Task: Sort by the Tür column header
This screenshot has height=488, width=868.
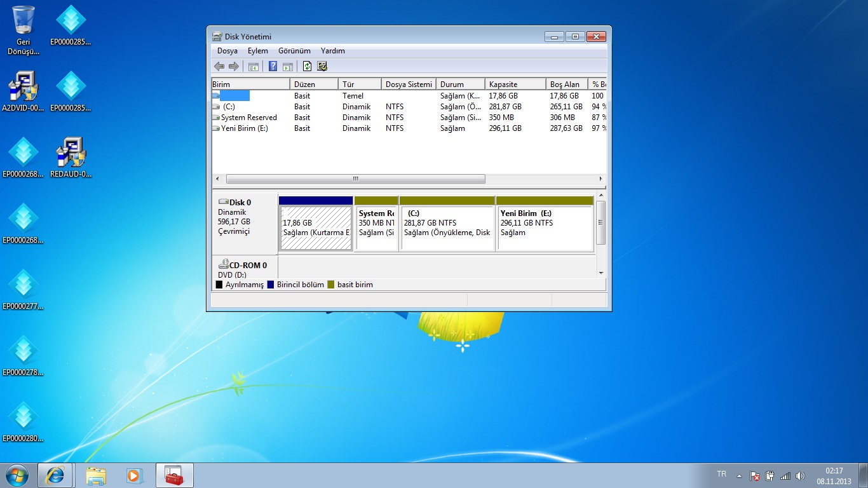Action: (360, 84)
